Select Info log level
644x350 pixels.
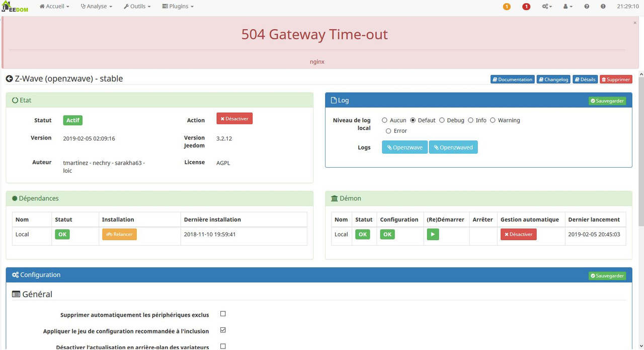coord(470,120)
